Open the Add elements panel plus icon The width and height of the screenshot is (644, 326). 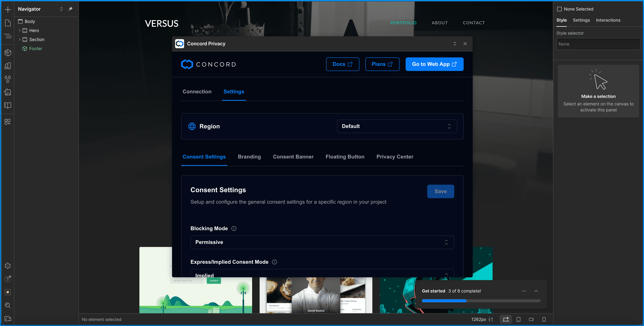8,10
